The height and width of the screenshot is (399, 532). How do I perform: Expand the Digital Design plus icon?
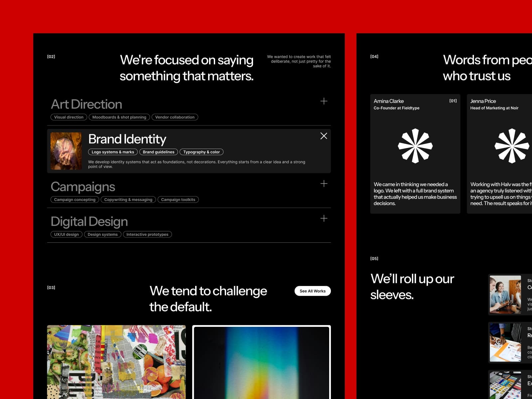(324, 218)
